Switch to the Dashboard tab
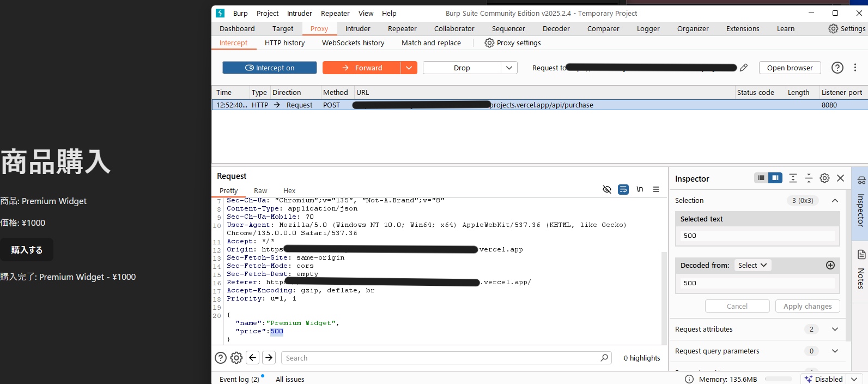This screenshot has width=868, height=384. [237, 28]
